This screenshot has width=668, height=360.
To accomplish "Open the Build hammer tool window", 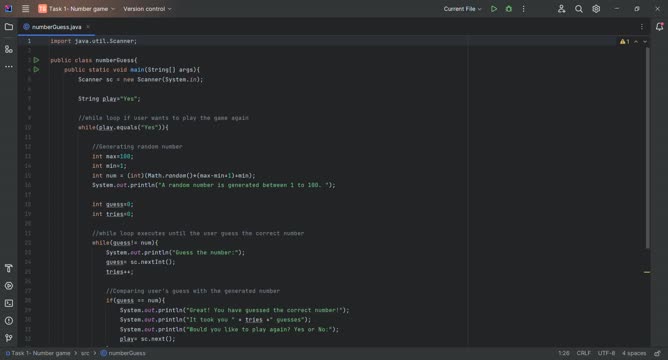I will [9, 268].
